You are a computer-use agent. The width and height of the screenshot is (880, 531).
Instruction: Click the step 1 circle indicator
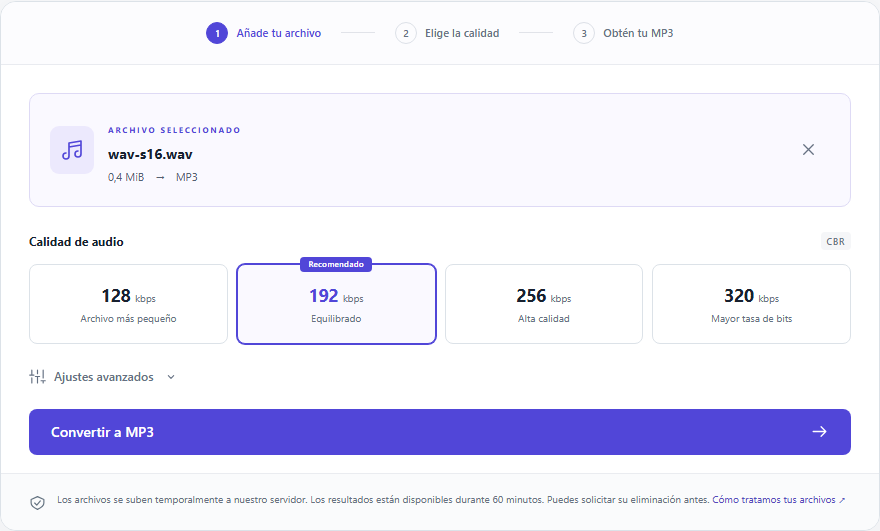(217, 33)
